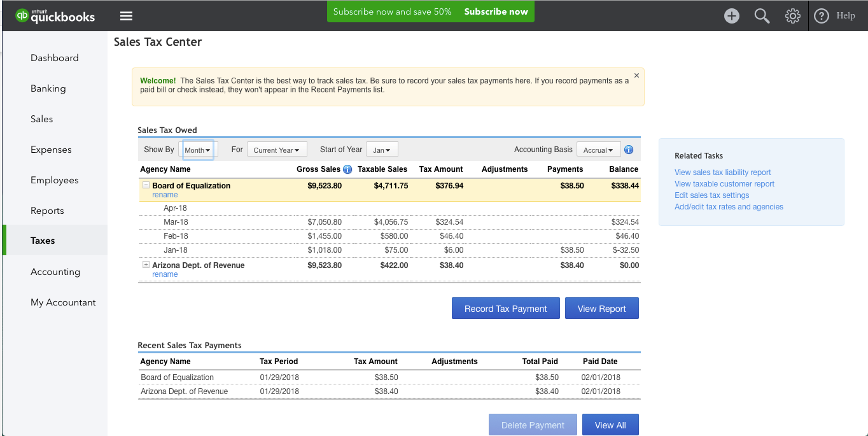Click the QuickBooks logo
Image resolution: width=868 pixels, height=436 pixels.
tap(54, 16)
